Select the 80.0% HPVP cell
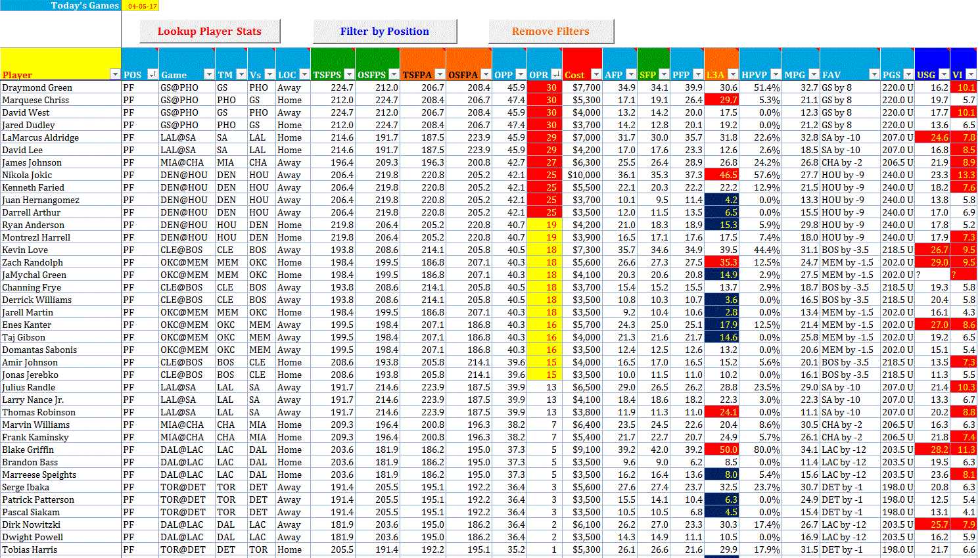The height and width of the screenshot is (558, 980). tap(760, 450)
